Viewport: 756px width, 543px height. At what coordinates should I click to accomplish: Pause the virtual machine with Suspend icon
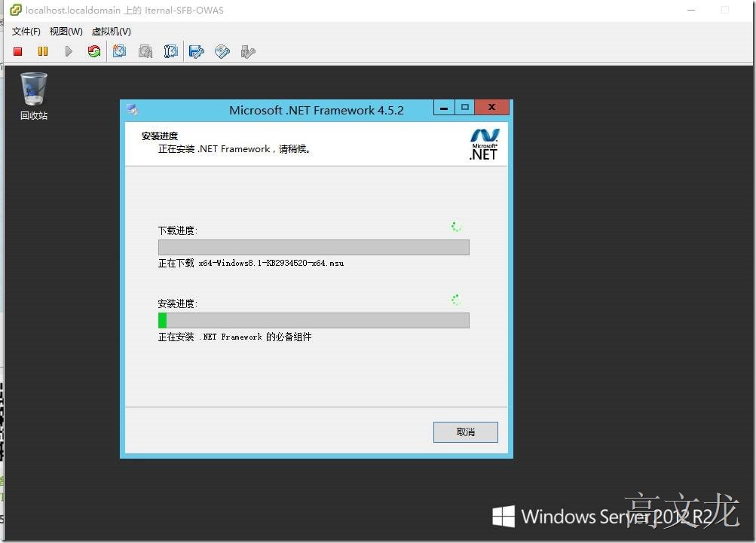[43, 51]
